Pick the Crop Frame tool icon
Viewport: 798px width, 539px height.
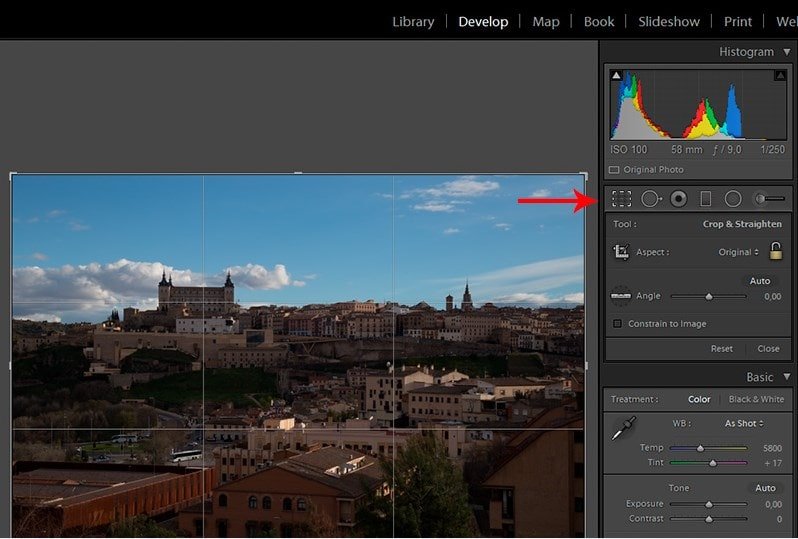click(621, 253)
